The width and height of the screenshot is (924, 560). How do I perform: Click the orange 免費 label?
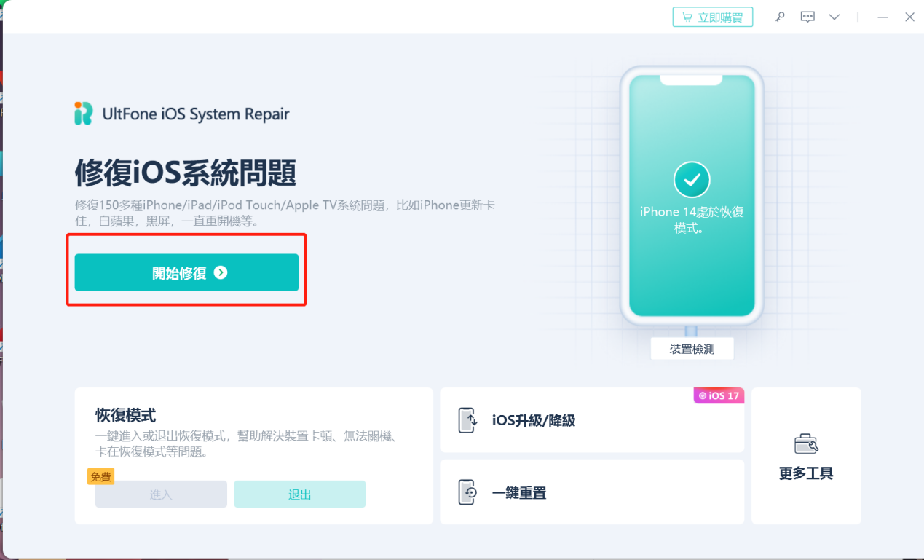(x=100, y=476)
